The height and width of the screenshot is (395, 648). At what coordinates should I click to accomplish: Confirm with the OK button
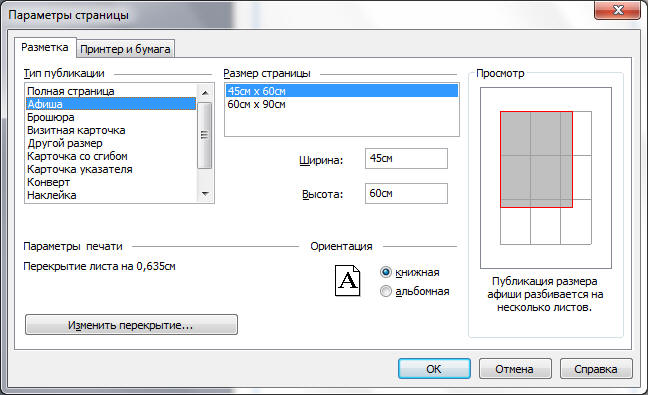tap(434, 369)
